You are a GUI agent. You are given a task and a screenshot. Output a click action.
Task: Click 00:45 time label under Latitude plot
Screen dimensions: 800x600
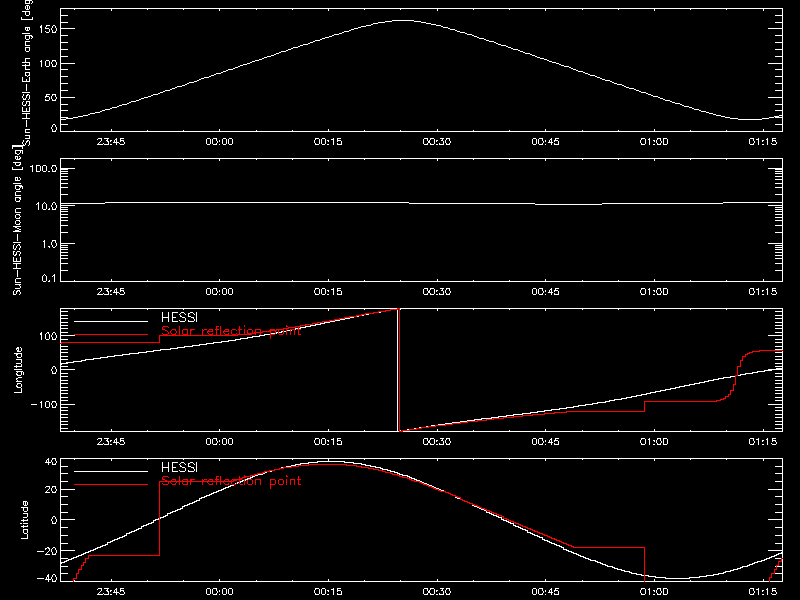pyautogui.click(x=545, y=592)
